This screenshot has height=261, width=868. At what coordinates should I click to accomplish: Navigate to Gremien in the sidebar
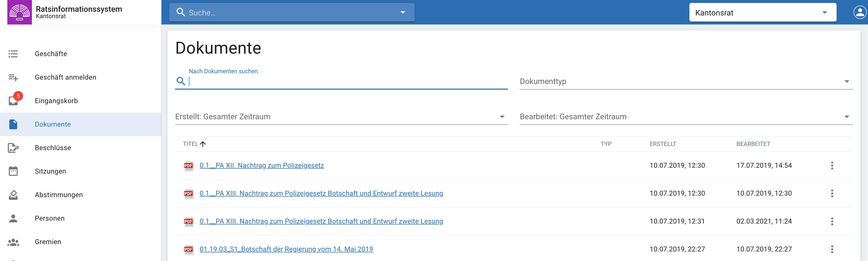[48, 242]
